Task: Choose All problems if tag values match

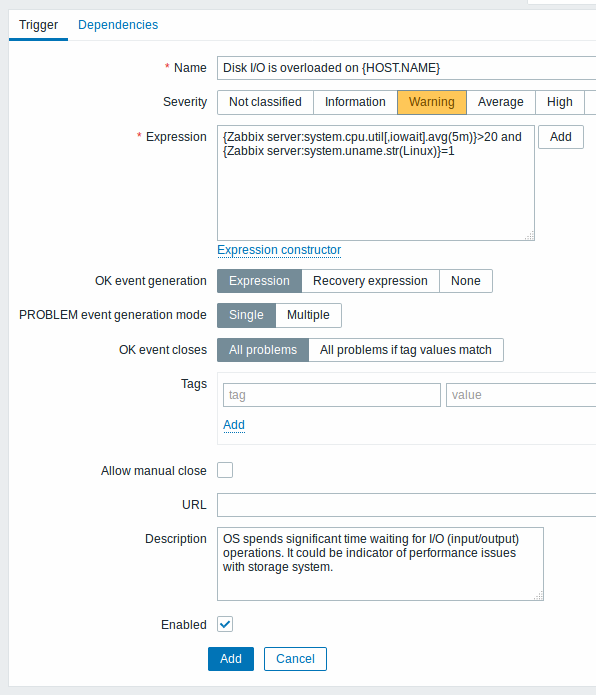Action: 406,350
